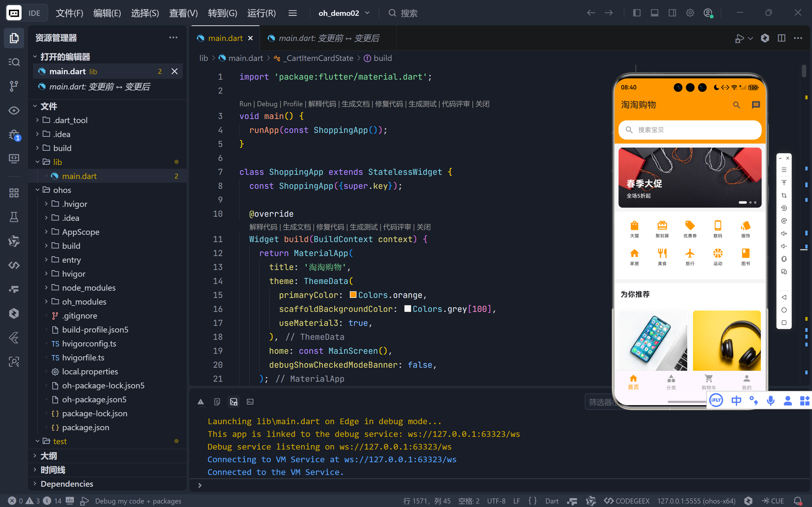The width and height of the screenshot is (812, 507).
Task: Expand the .dart_tool folder
Action: pos(70,120)
